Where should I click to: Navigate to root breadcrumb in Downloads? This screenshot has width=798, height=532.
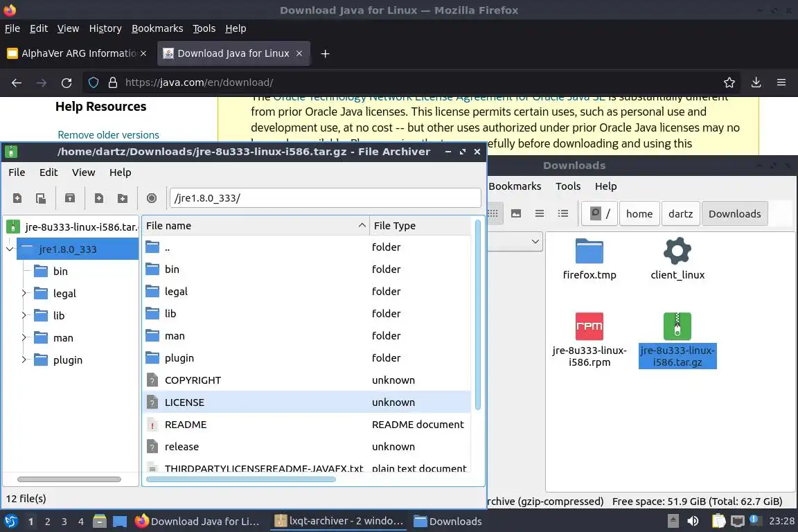tap(600, 214)
